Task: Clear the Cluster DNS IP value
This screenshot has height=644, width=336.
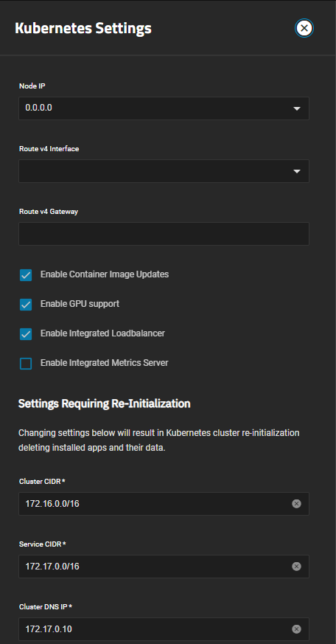Action: (297, 629)
